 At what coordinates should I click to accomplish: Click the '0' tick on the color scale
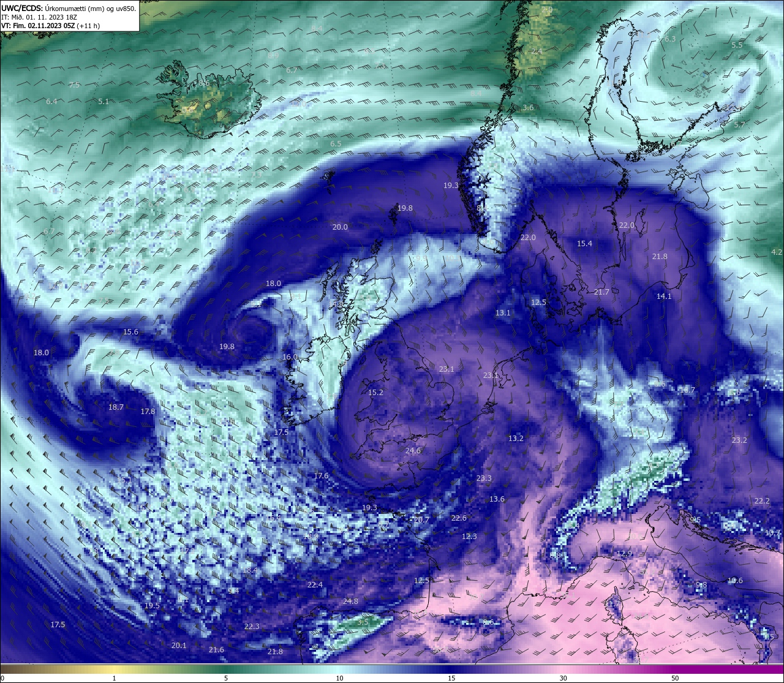pos(2,678)
